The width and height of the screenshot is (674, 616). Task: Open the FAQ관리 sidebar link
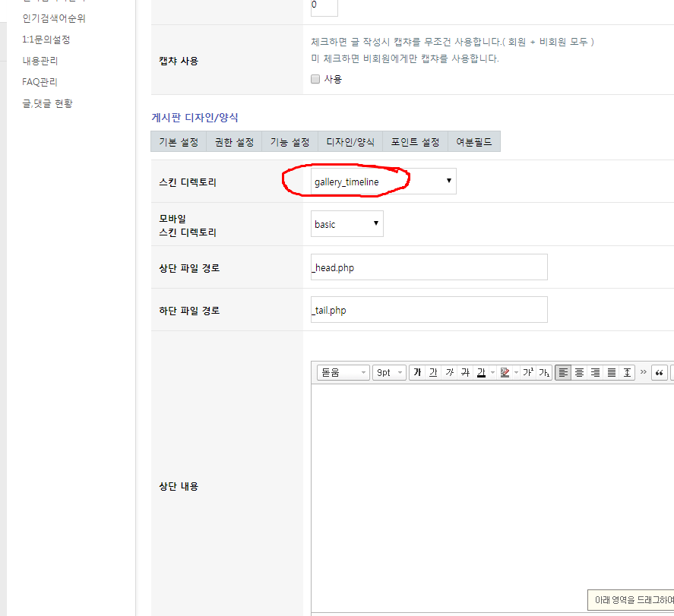coord(40,82)
